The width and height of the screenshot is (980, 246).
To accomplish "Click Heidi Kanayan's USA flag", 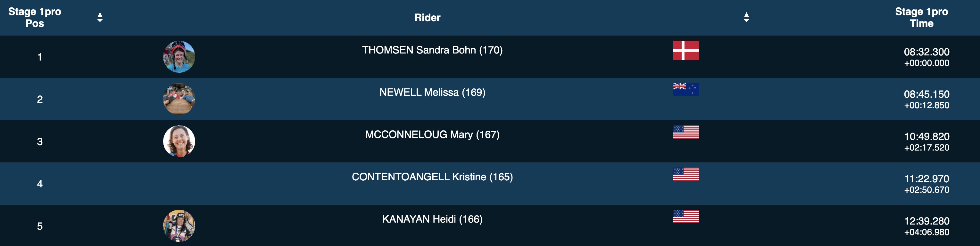I will coord(685,216).
